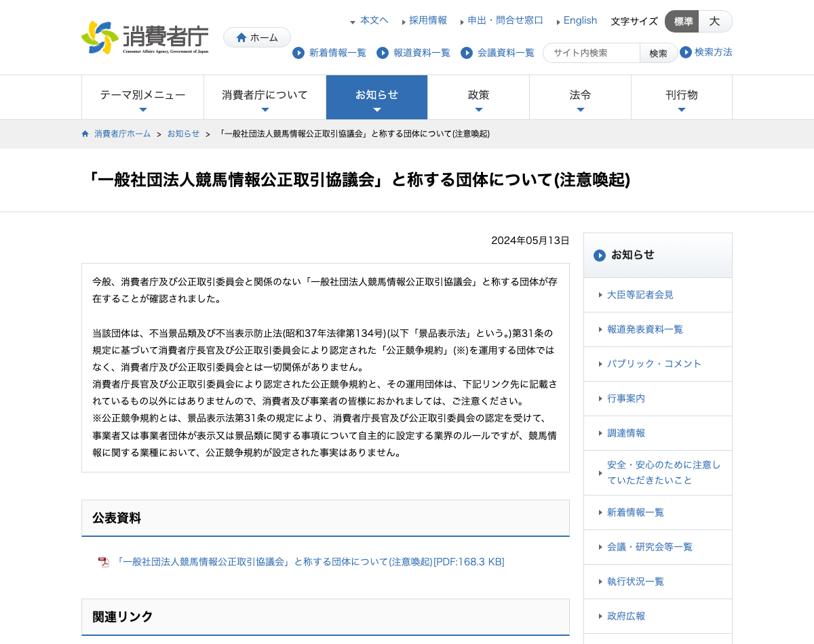Expand the 政策 menu
814x644 pixels.
click(479, 98)
